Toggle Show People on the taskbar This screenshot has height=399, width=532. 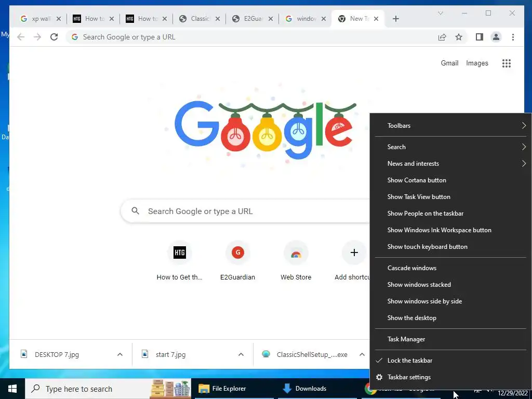pos(450,214)
